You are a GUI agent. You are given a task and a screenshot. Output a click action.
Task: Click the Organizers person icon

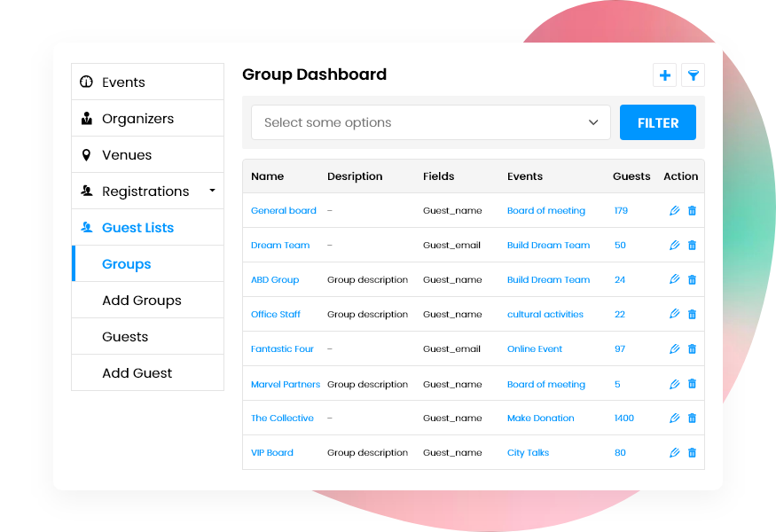[x=86, y=118]
